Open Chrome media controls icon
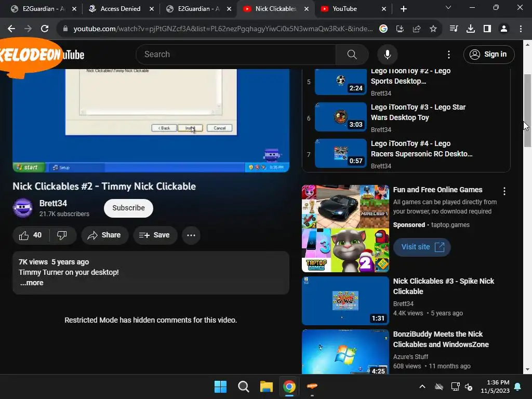The width and height of the screenshot is (532, 399). click(x=454, y=29)
